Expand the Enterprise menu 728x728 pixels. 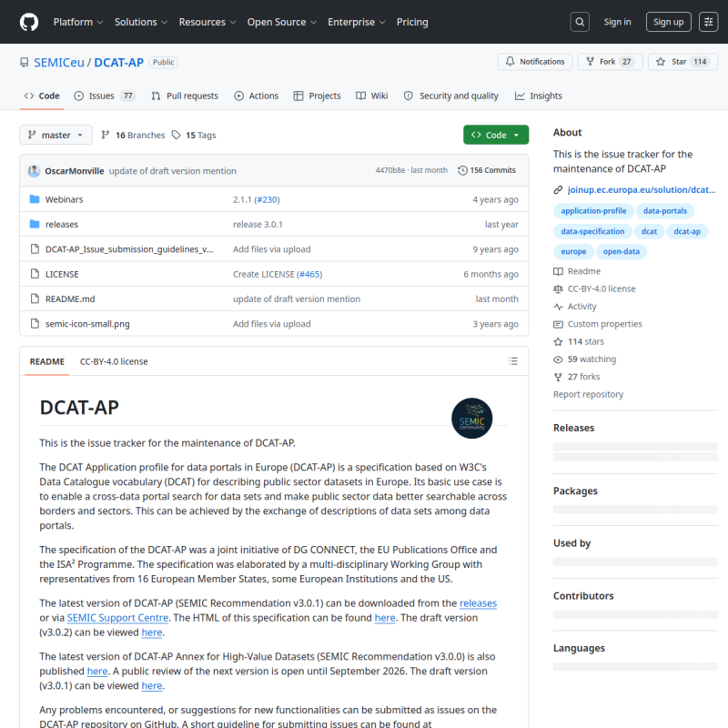point(356,22)
